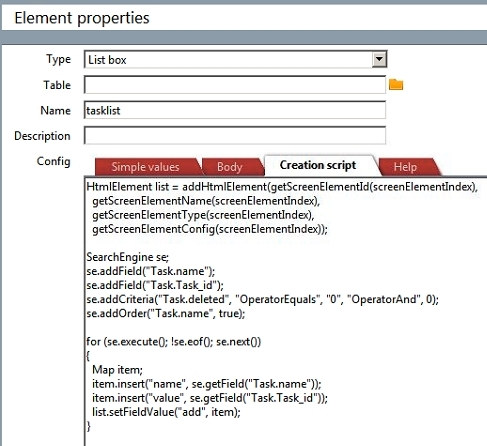Switch to the Simple values tab
The image size is (487, 446).
(x=145, y=167)
